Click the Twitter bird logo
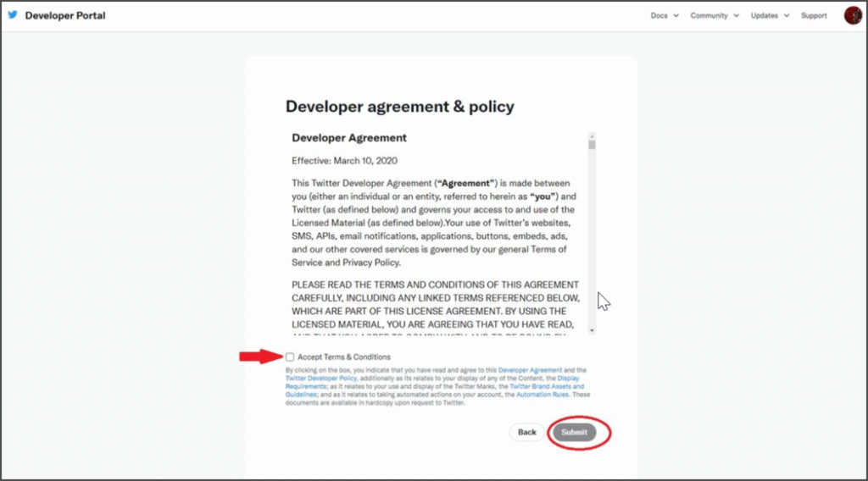This screenshot has width=868, height=481. point(13,15)
